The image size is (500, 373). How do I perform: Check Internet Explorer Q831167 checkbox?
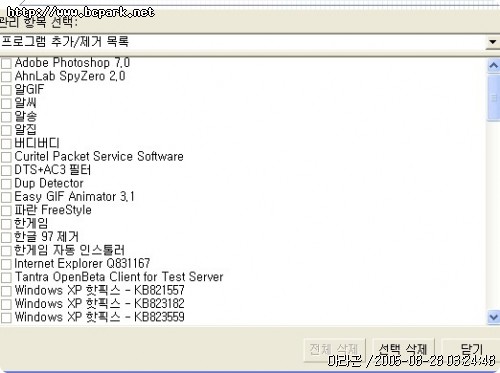[6, 264]
